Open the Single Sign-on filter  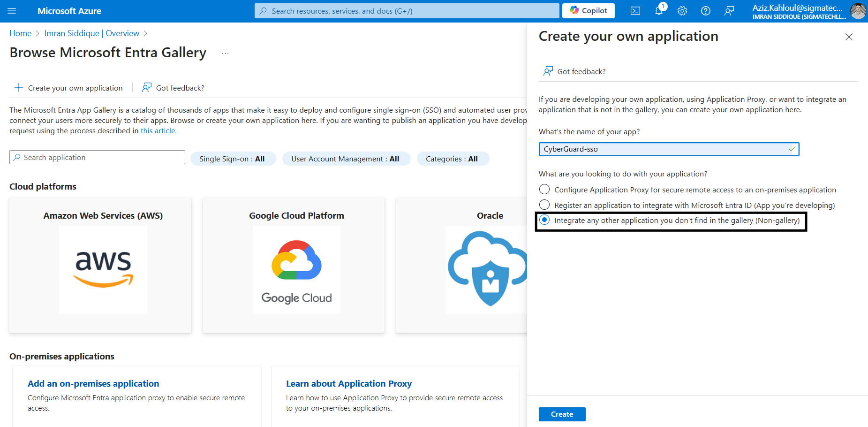tap(233, 159)
